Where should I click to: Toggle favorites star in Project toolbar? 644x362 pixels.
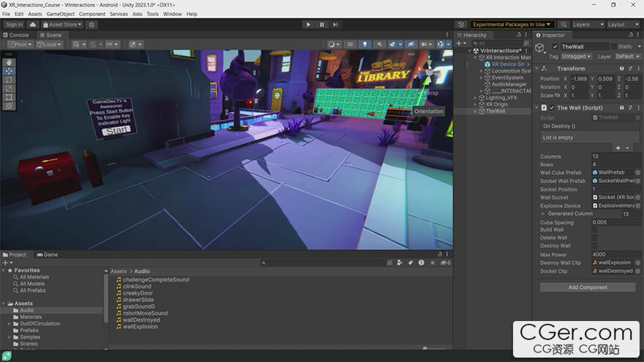[433, 263]
